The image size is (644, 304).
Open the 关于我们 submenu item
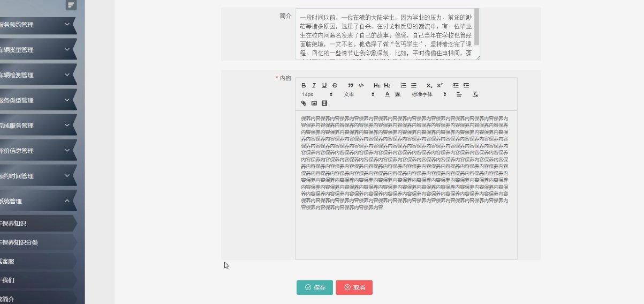coord(37,280)
